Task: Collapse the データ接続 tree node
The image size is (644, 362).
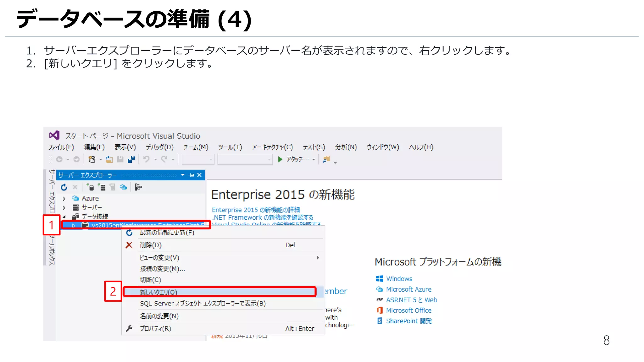Action: 64,217
